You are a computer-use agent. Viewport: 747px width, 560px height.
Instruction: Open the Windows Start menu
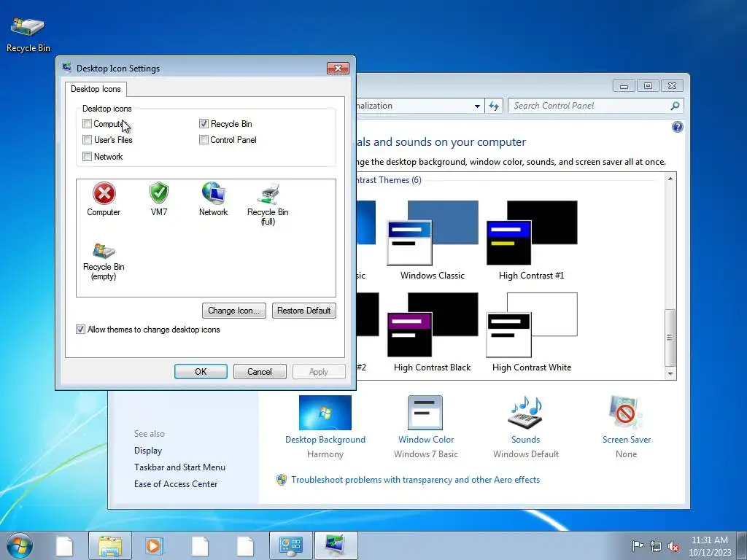click(20, 545)
